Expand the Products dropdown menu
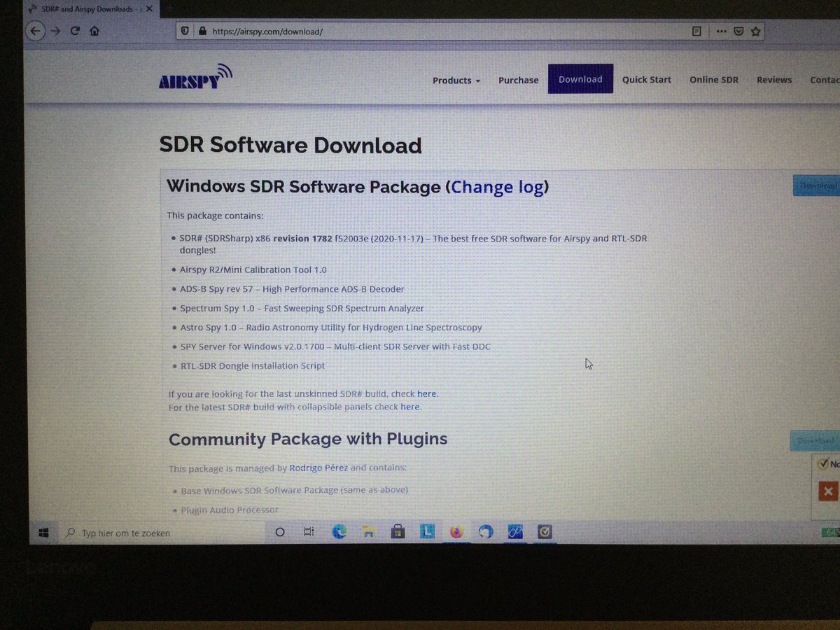 [x=456, y=80]
